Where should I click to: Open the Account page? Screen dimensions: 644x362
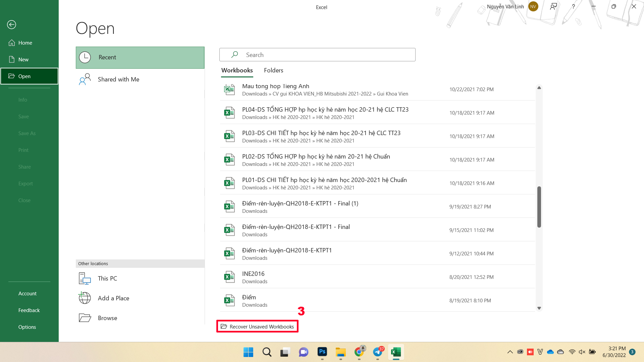point(29,293)
